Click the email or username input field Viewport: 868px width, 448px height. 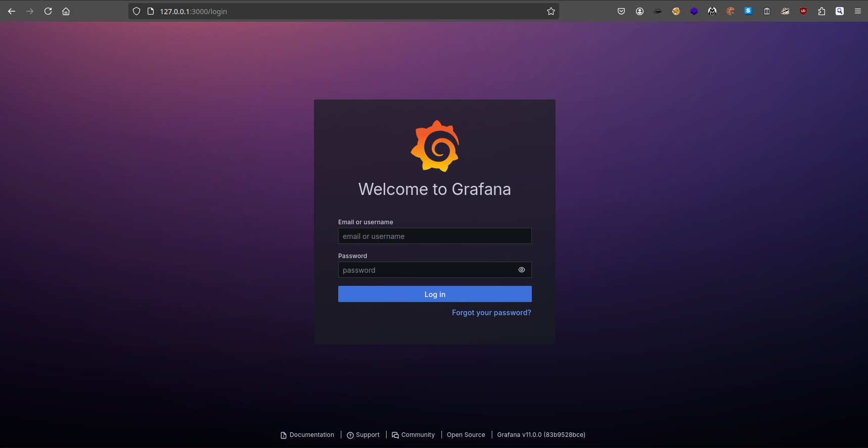coord(435,236)
